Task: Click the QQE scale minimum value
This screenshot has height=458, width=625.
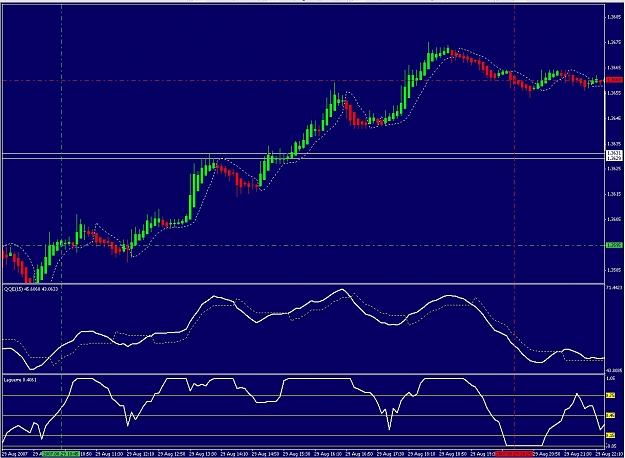Action: [613, 371]
